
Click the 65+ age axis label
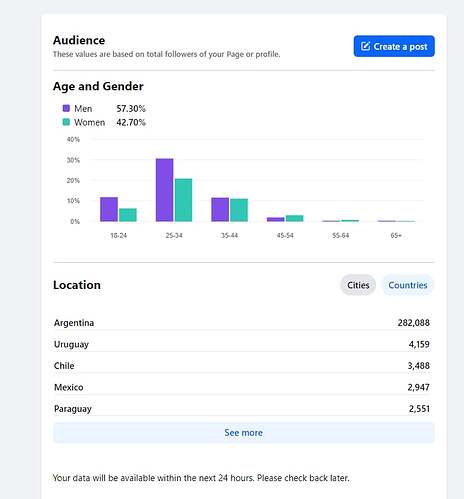(396, 235)
